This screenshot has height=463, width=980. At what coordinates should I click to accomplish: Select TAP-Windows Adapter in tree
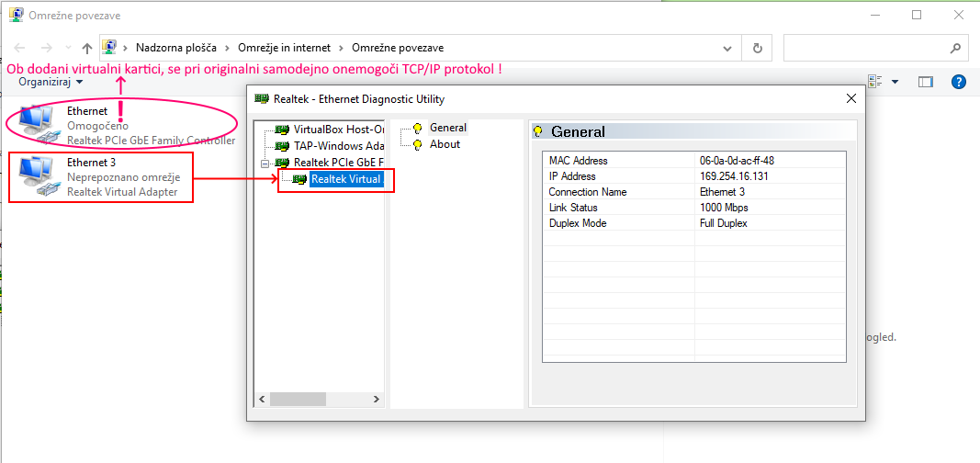[338, 146]
